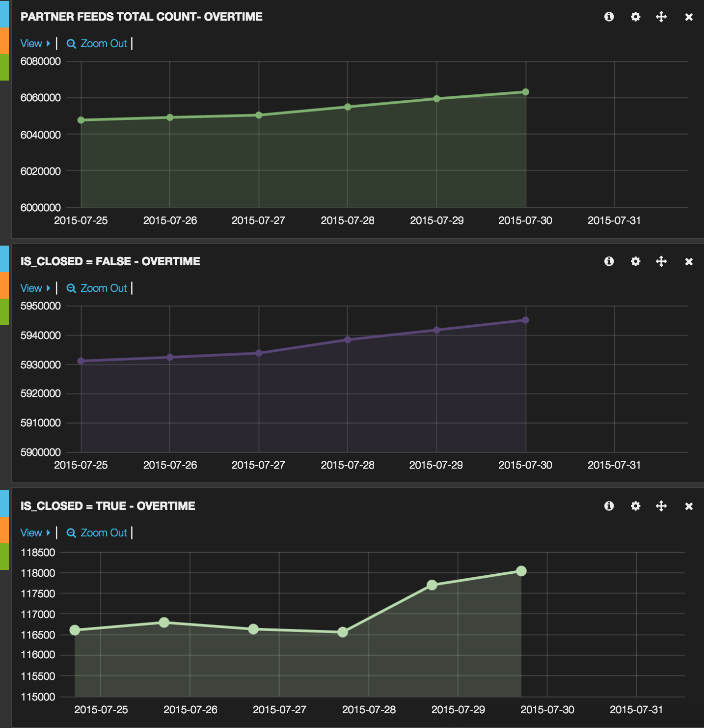Close the IS_CLOSED = TRUE panel
This screenshot has width=704, height=728.
689,506
